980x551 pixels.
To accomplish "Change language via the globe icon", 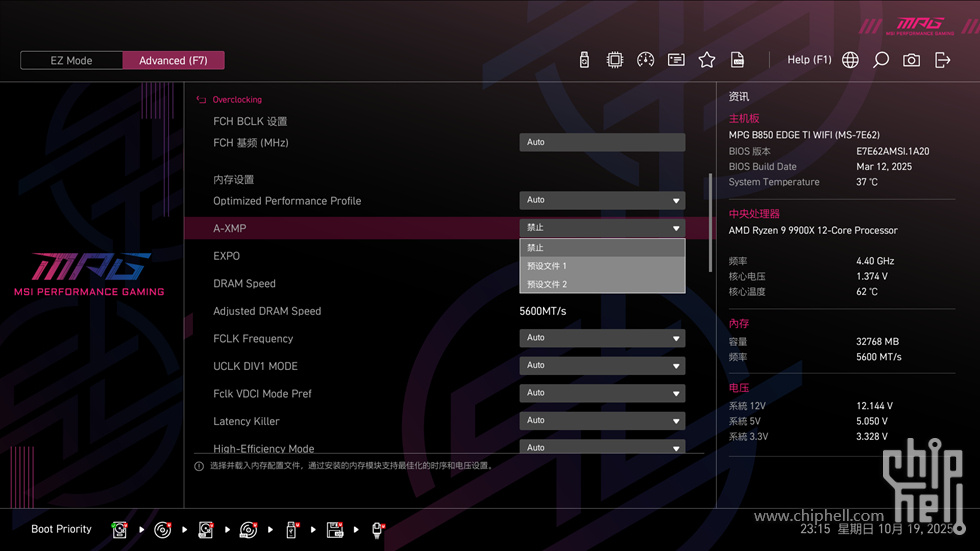I will (x=850, y=60).
